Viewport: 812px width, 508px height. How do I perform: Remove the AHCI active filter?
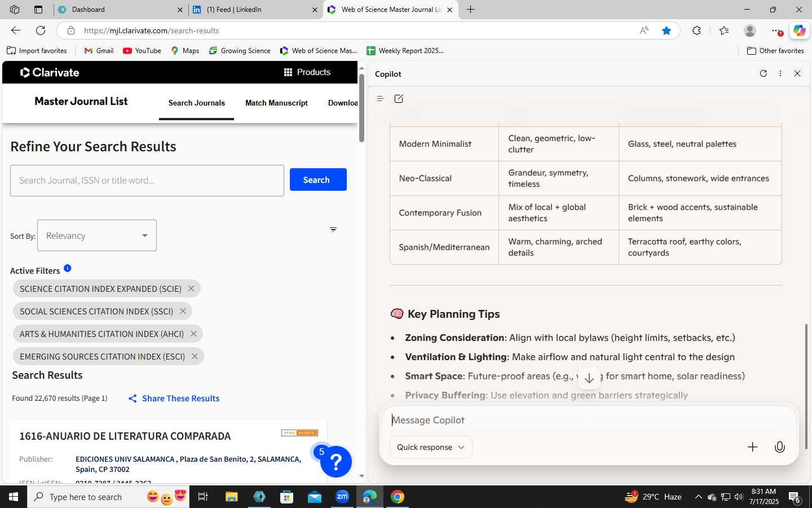(x=193, y=334)
